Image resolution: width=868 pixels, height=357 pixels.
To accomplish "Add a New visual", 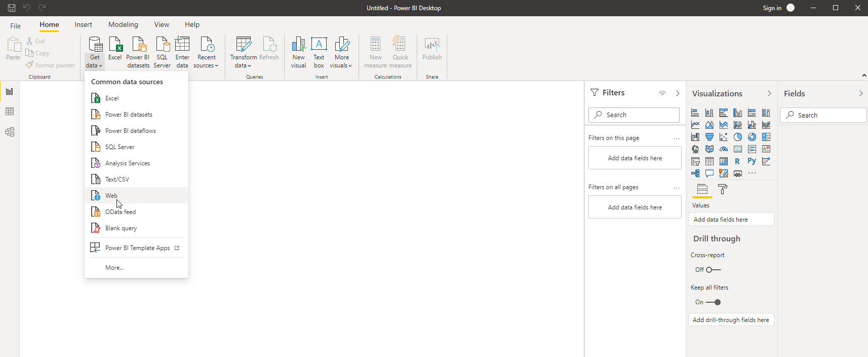I will (x=299, y=52).
